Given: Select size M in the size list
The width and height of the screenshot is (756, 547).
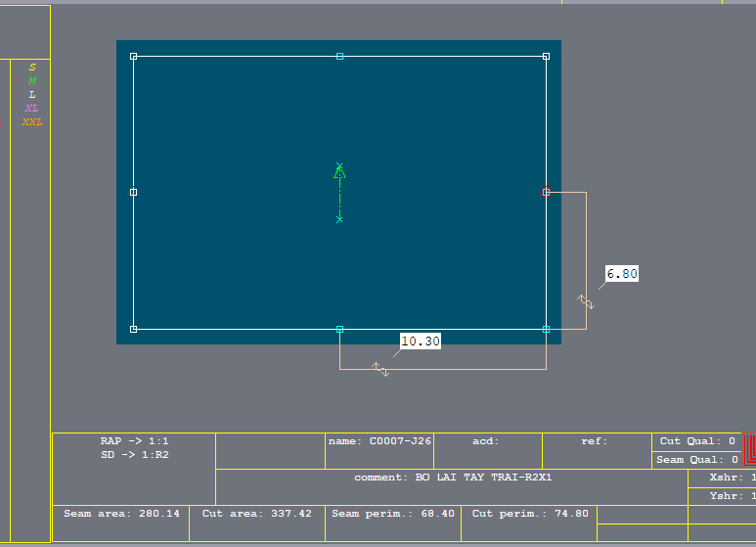Looking at the screenshot, I should (x=32, y=80).
